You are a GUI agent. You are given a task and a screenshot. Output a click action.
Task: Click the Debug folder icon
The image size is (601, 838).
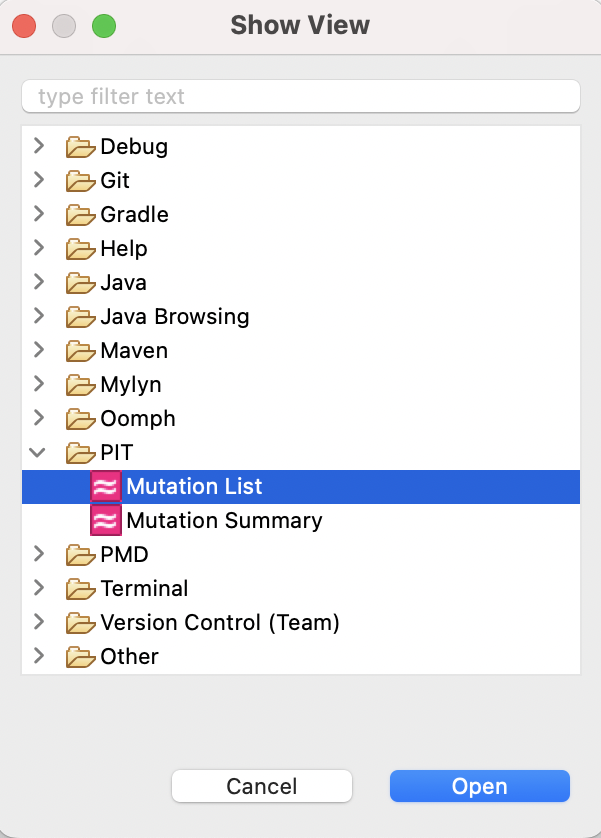(x=80, y=147)
